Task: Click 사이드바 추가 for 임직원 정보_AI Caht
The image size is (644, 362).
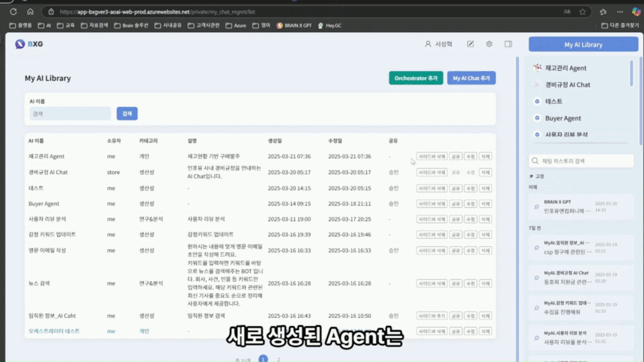Action: tap(431, 316)
